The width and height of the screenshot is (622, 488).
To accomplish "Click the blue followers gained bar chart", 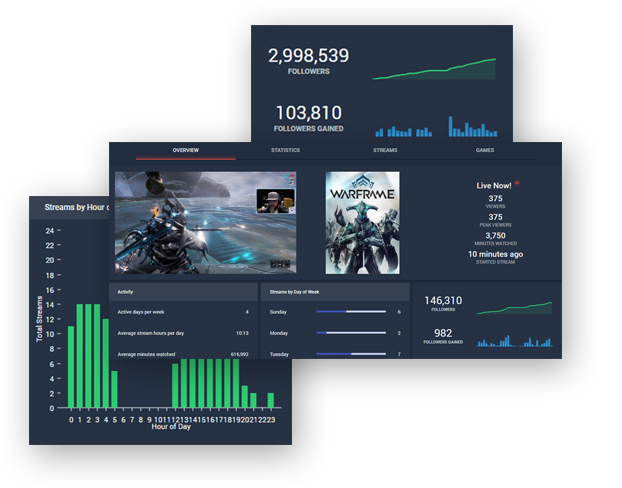I will [436, 127].
